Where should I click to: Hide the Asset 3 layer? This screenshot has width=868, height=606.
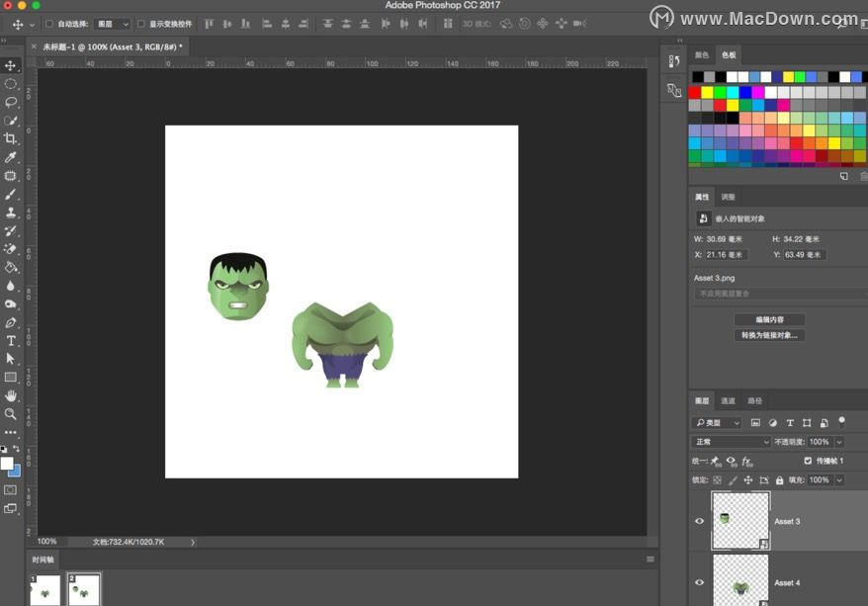[x=700, y=521]
